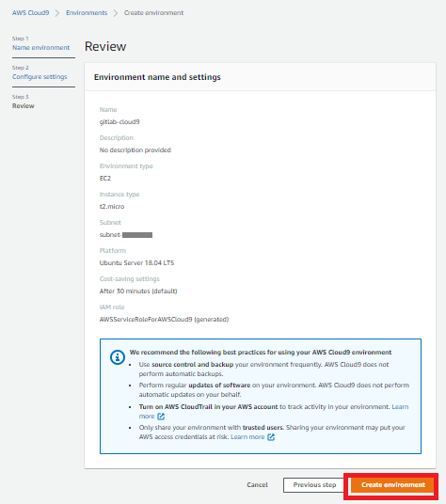Open Learn more link about access credentials risk
446x504 pixels.
click(x=247, y=437)
